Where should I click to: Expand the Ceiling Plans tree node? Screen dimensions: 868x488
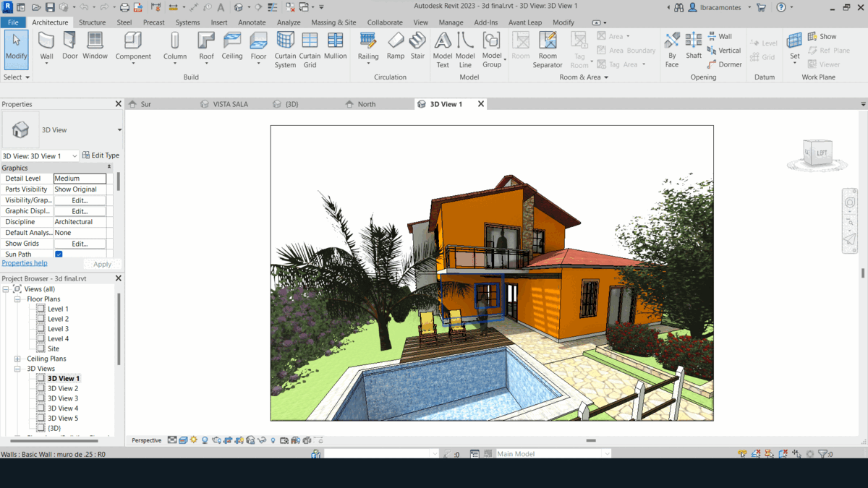(x=17, y=359)
